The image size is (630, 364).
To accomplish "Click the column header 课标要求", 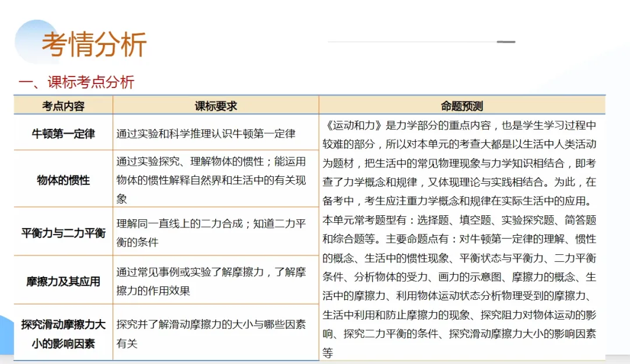I will (216, 106).
